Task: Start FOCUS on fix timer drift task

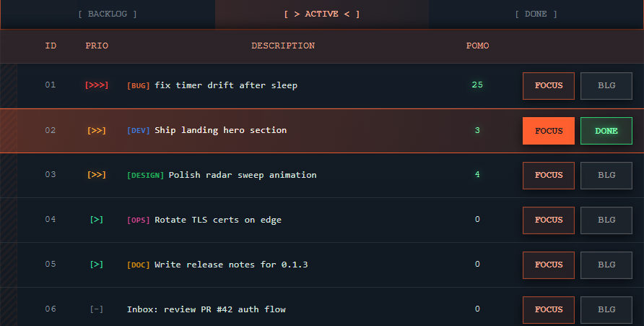Action: point(549,86)
